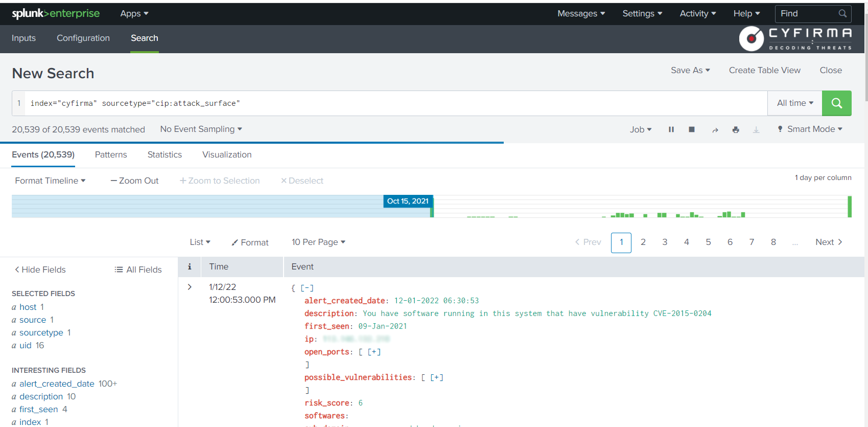The image size is (868, 427).
Task: Click the first_seen interesting field
Action: [39, 410]
